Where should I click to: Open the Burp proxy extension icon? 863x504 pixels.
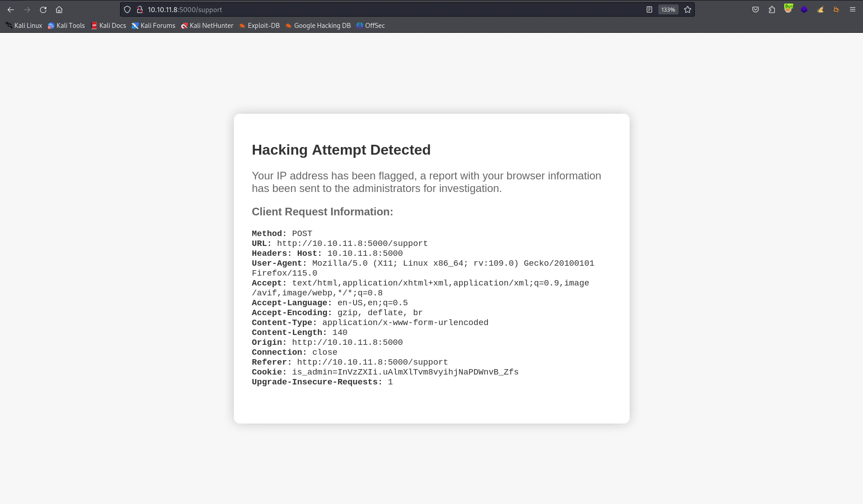788,9
